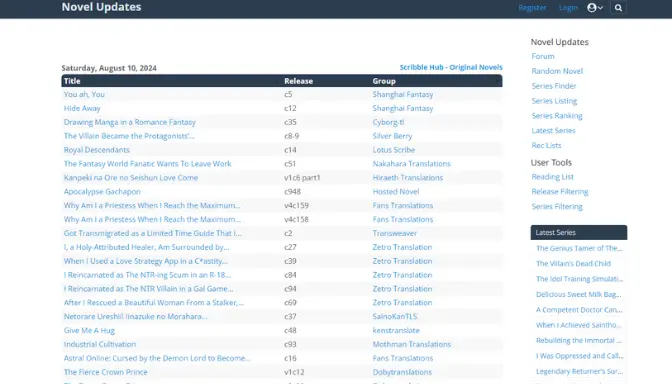672x384 pixels.
Task: Go to Novel Updates home logo
Action: point(101,7)
